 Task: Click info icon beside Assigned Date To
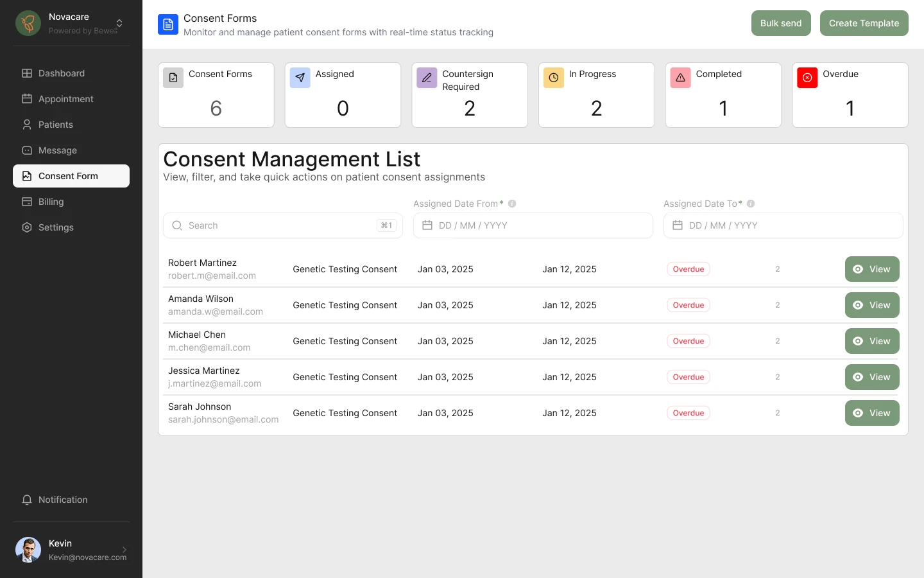751,204
